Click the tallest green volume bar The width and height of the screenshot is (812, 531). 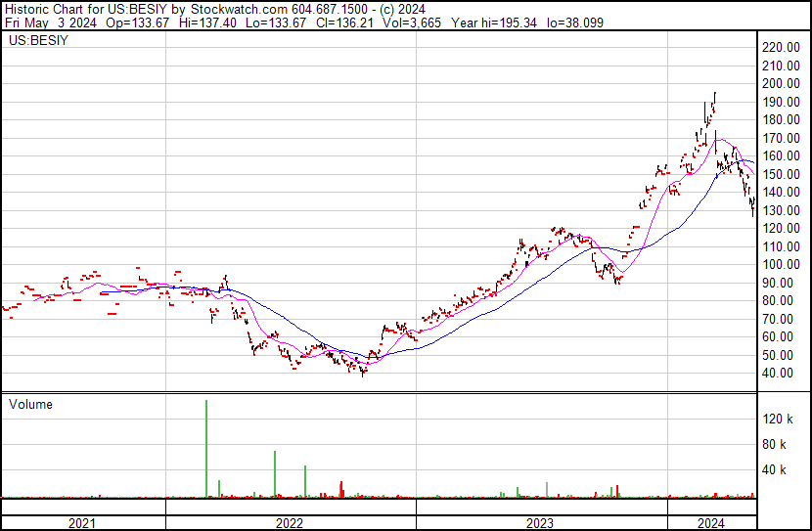click(x=206, y=448)
